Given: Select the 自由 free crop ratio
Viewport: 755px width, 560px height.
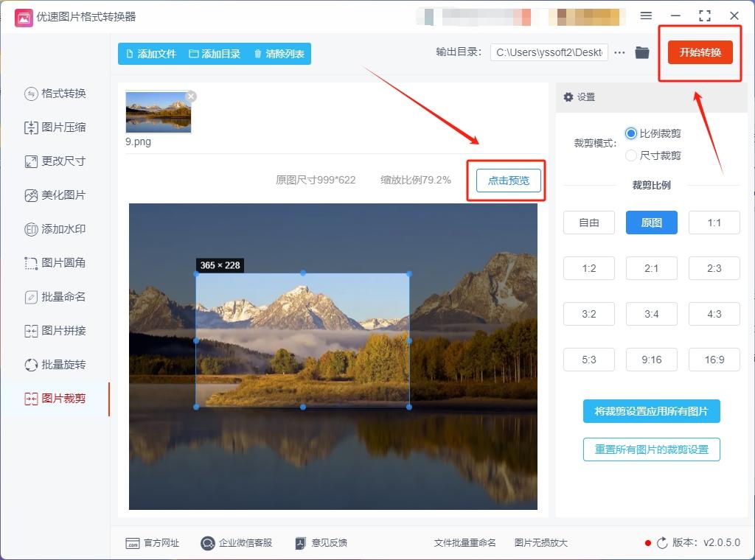Looking at the screenshot, I should point(589,223).
